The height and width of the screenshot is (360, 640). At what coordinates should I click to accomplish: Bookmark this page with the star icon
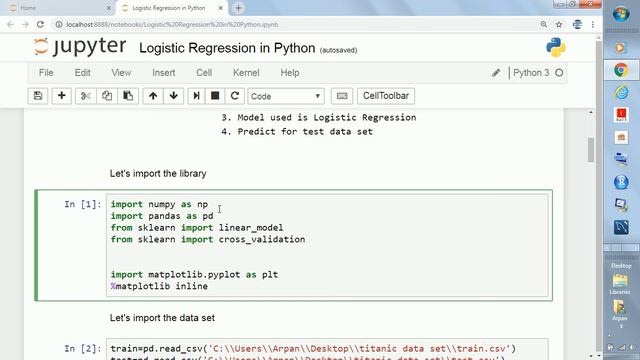pos(559,24)
